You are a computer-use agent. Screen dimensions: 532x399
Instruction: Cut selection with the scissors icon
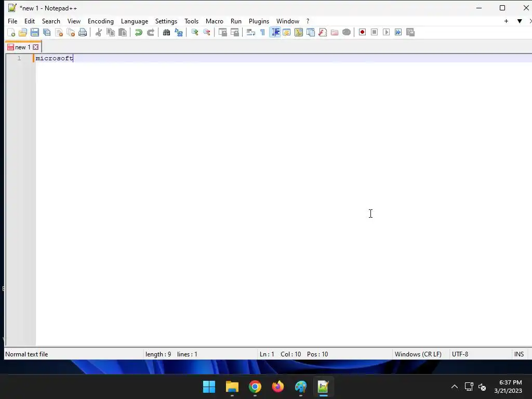point(99,32)
